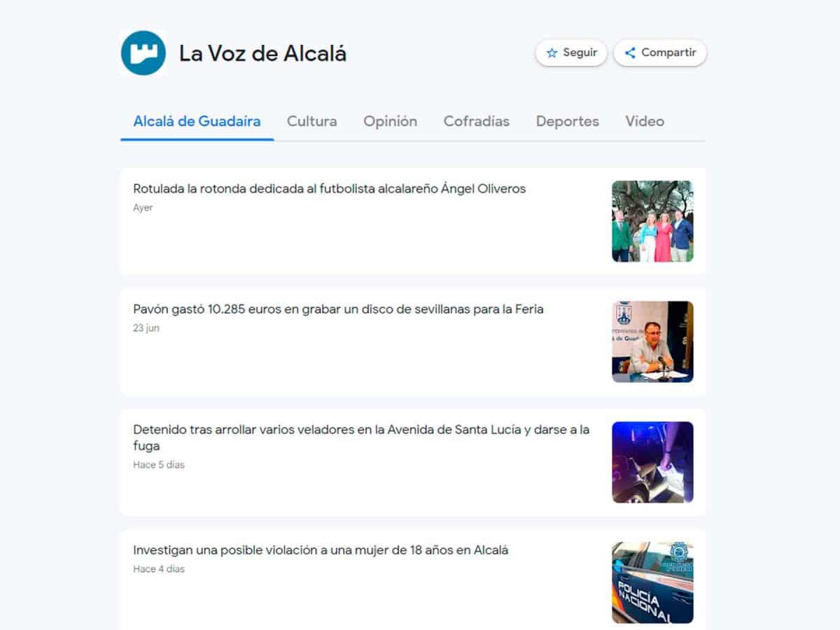Go to the Cofradías tab

pyautogui.click(x=477, y=121)
